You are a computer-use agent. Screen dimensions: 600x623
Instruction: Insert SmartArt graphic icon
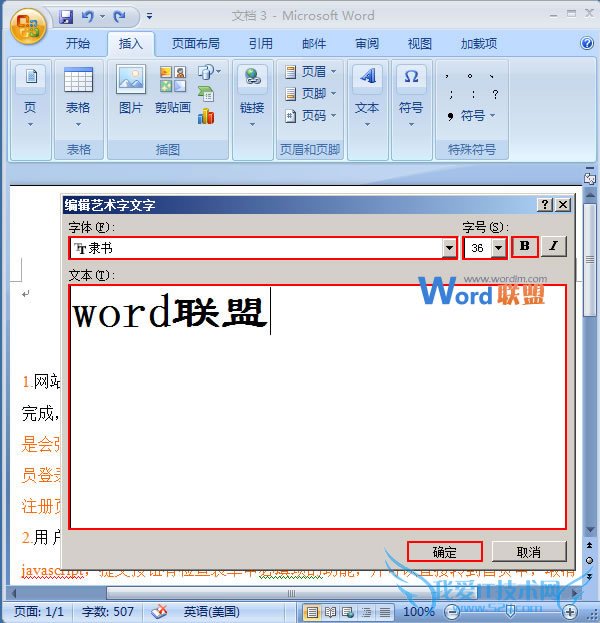[x=206, y=94]
